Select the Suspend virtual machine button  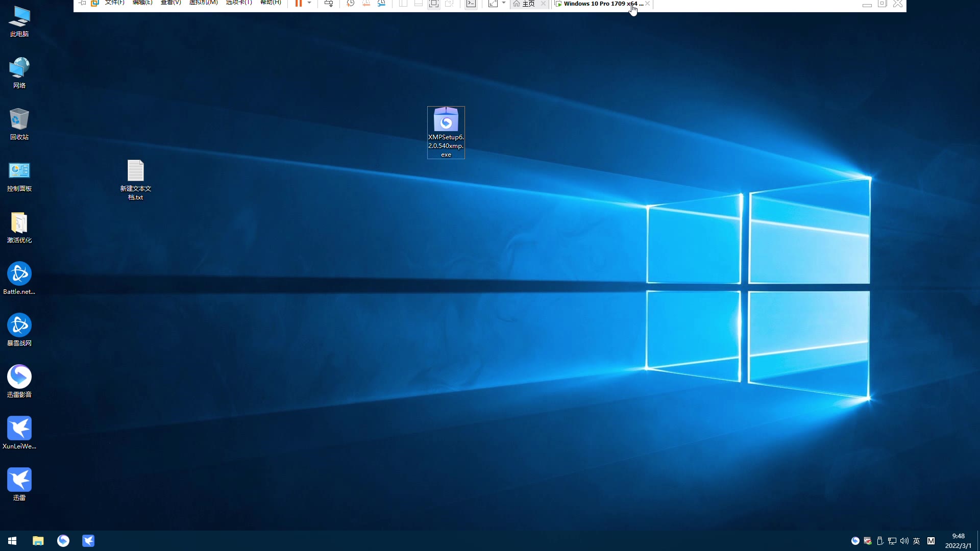point(299,4)
